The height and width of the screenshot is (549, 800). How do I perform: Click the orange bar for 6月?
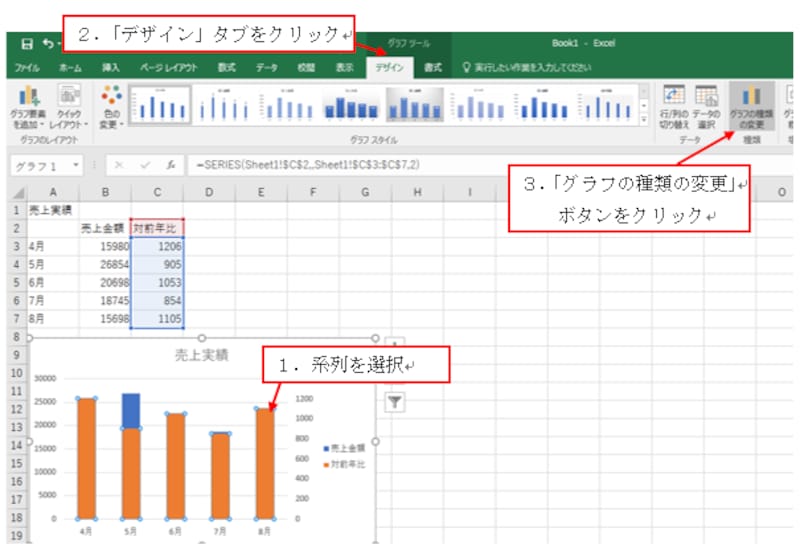(x=176, y=466)
